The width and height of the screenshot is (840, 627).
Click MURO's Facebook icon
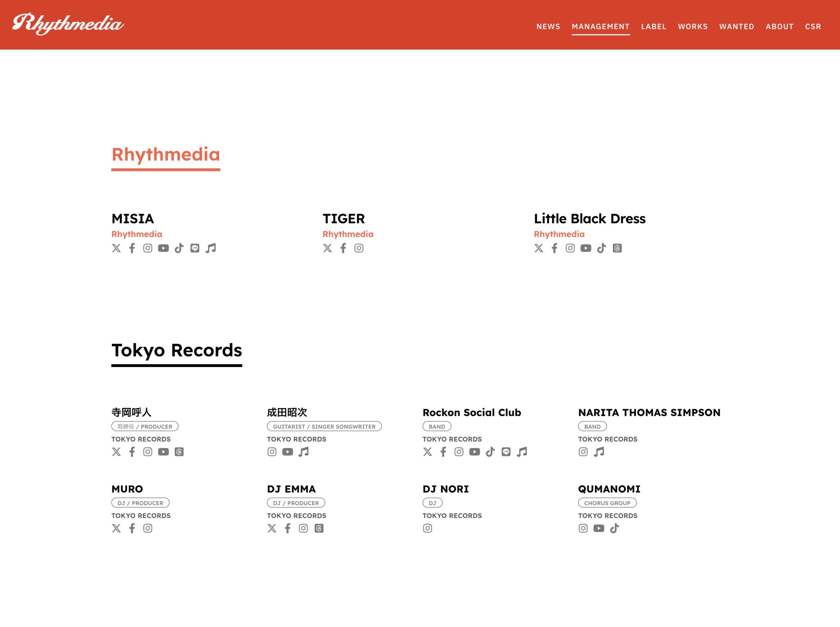[132, 528]
